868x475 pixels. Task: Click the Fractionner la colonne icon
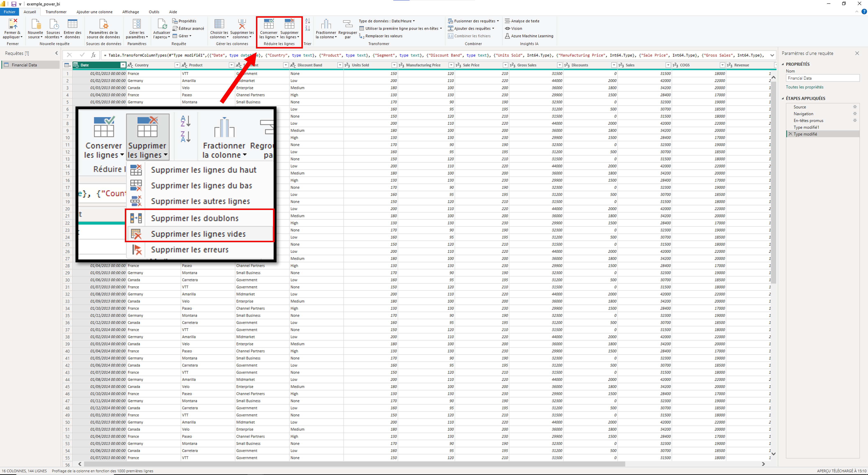pyautogui.click(x=326, y=24)
